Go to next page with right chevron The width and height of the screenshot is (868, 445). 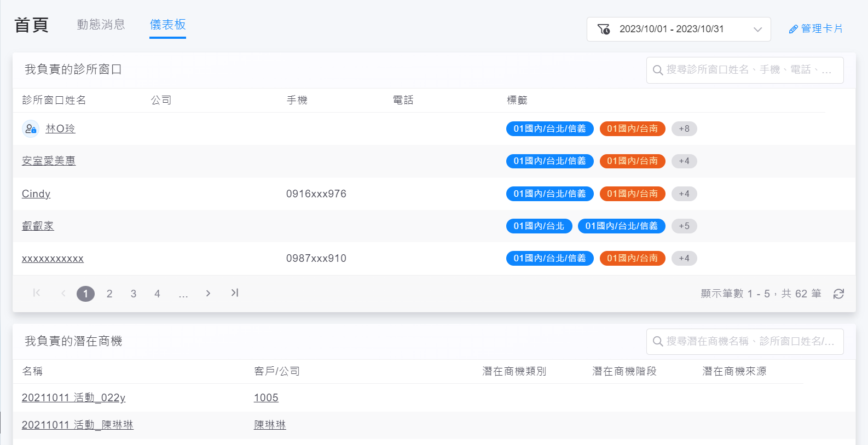tap(208, 294)
